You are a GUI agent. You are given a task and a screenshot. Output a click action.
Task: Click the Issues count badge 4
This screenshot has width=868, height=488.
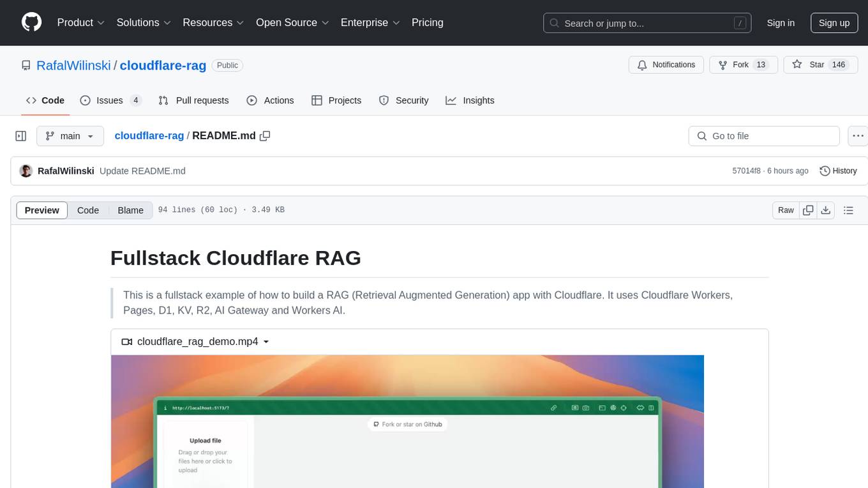(135, 100)
